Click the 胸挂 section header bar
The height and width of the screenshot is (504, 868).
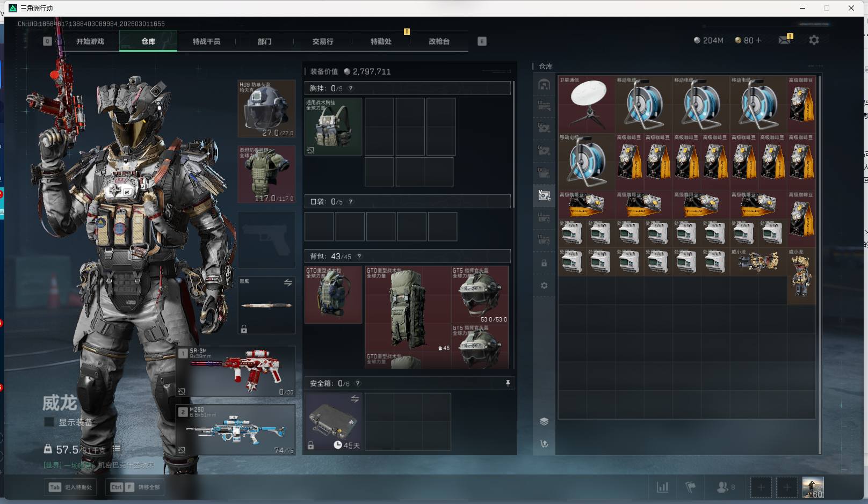408,89
